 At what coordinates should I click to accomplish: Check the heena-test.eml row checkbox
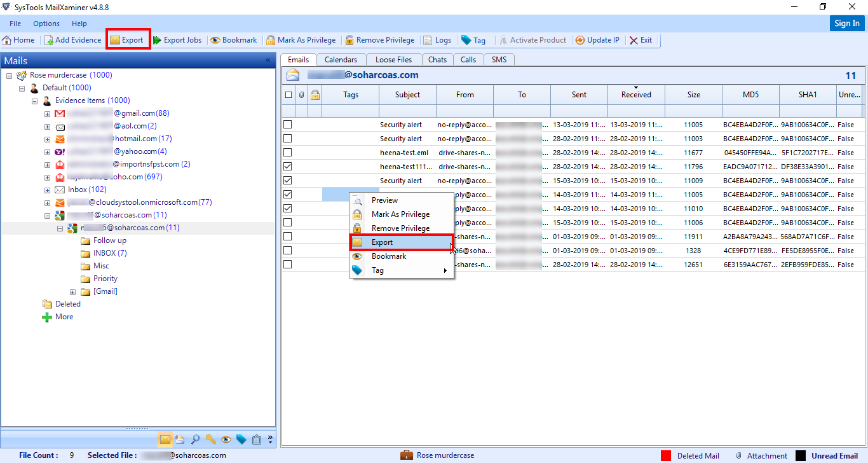[x=288, y=153]
